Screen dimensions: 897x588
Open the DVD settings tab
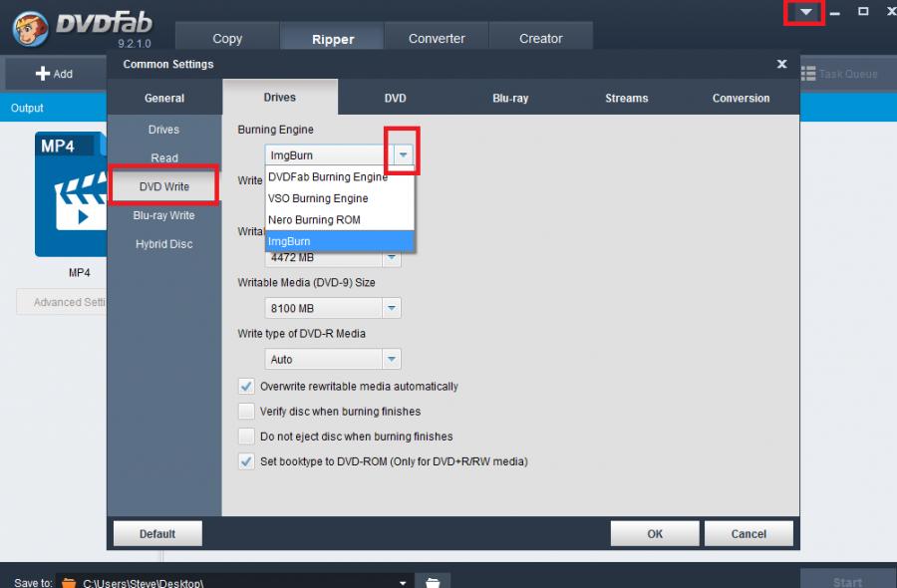pyautogui.click(x=396, y=98)
